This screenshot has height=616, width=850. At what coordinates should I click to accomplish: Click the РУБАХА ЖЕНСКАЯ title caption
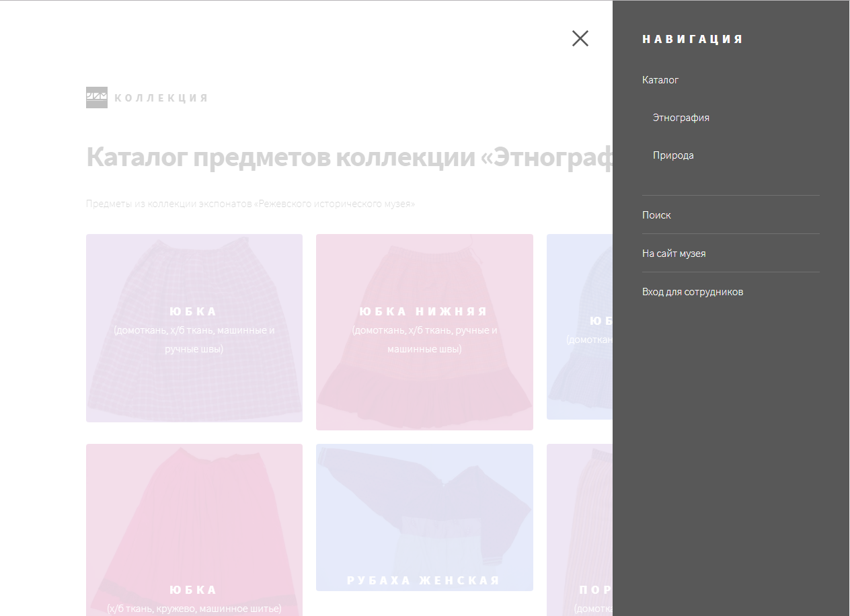(424, 580)
